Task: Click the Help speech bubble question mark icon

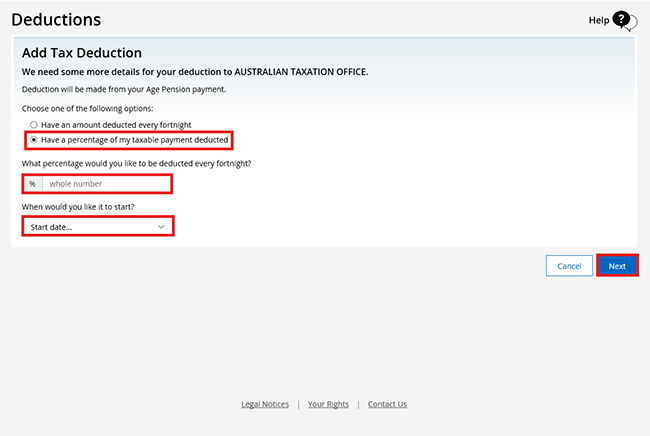Action: coord(624,20)
